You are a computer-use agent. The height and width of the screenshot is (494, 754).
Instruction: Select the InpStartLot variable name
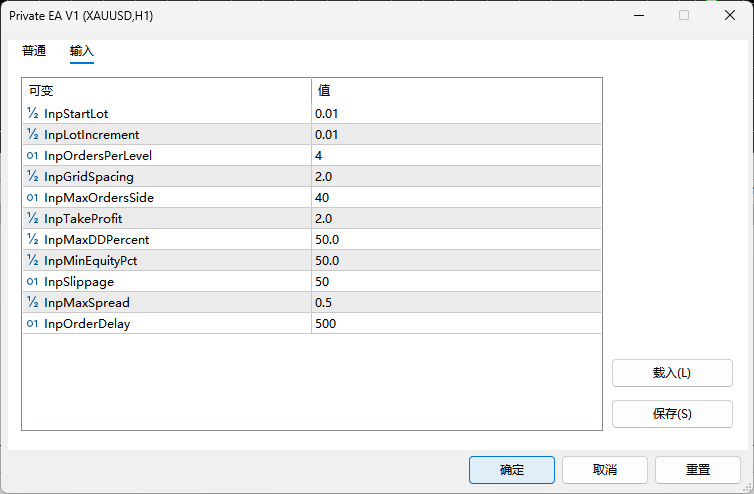(x=76, y=114)
